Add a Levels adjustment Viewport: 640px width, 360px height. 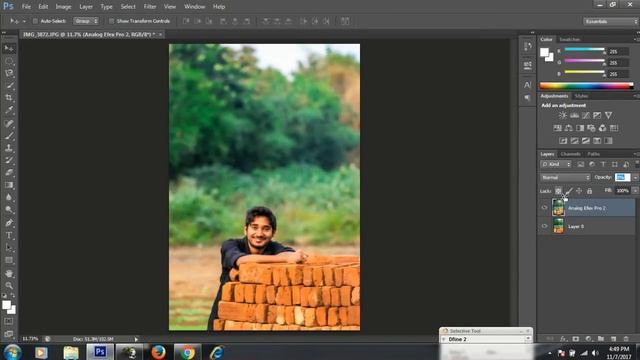click(x=574, y=116)
